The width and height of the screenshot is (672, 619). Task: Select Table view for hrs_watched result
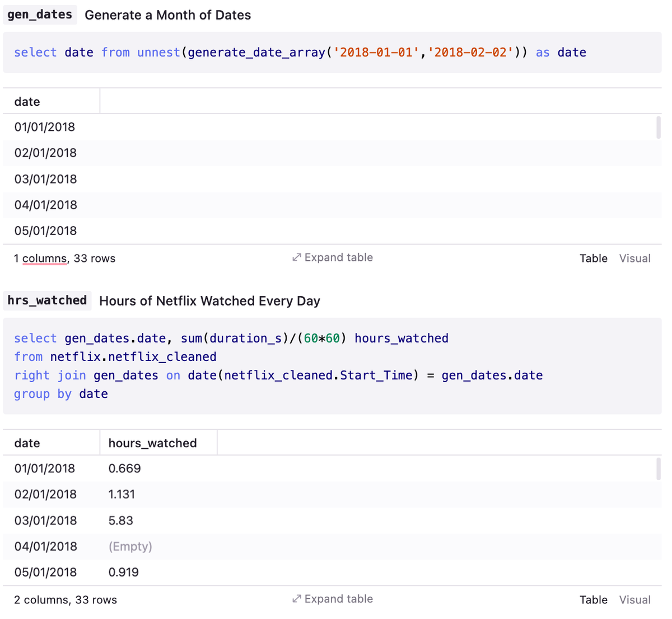[x=593, y=600]
